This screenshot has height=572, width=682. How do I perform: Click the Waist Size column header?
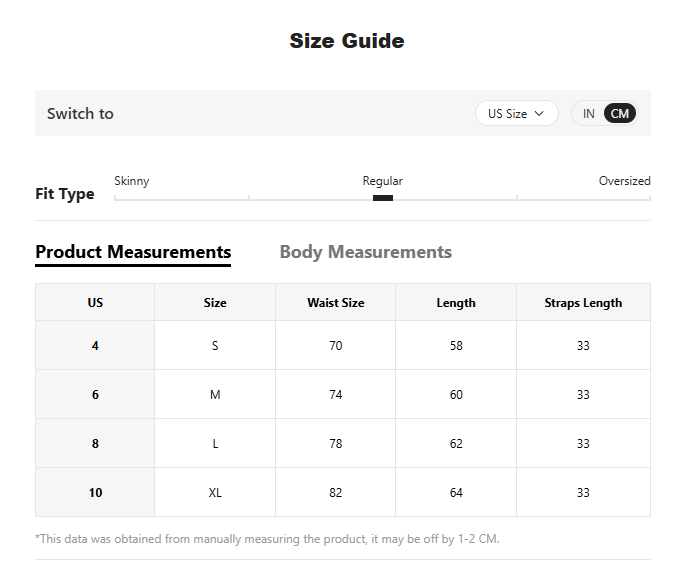click(335, 302)
